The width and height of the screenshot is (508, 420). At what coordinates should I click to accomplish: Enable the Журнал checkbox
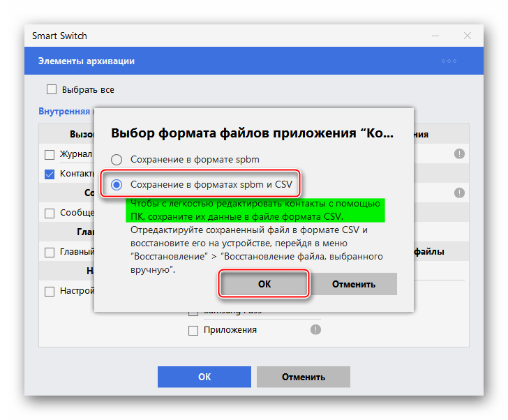click(50, 154)
